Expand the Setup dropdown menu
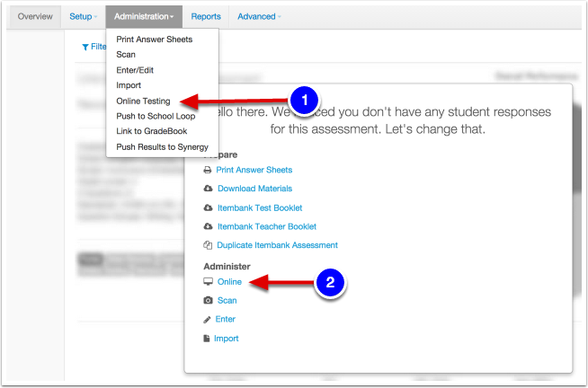This screenshot has width=588, height=388. pyautogui.click(x=84, y=17)
